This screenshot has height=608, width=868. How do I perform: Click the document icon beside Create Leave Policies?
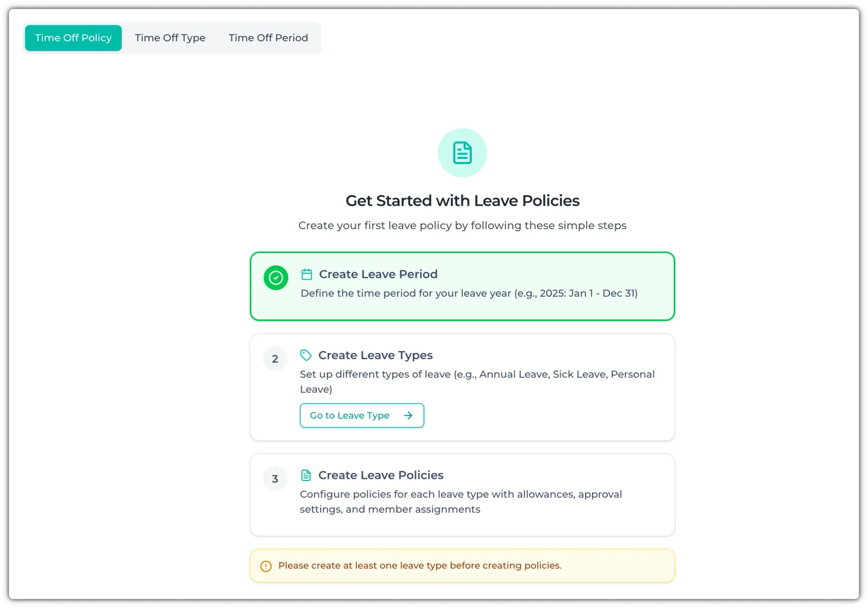[x=306, y=475]
